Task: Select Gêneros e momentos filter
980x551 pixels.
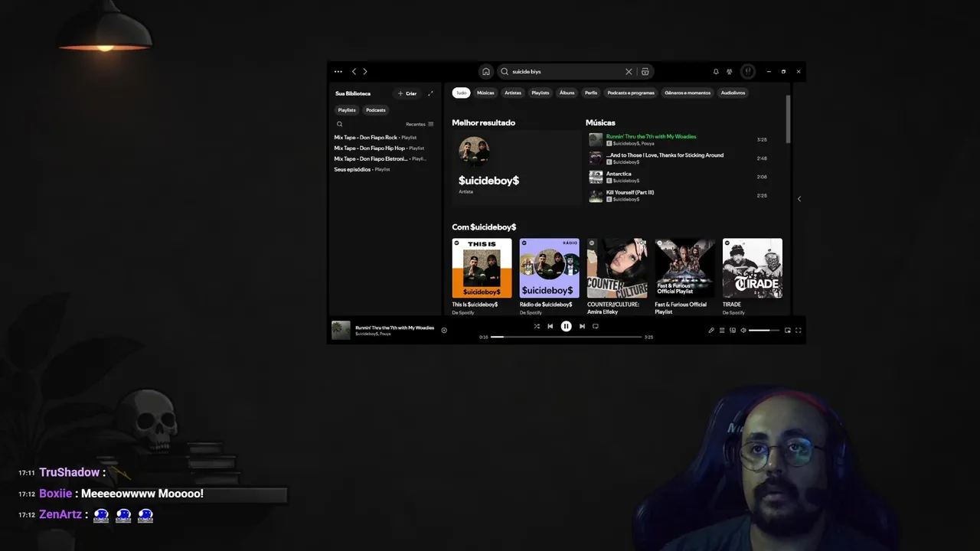Action: (x=688, y=93)
